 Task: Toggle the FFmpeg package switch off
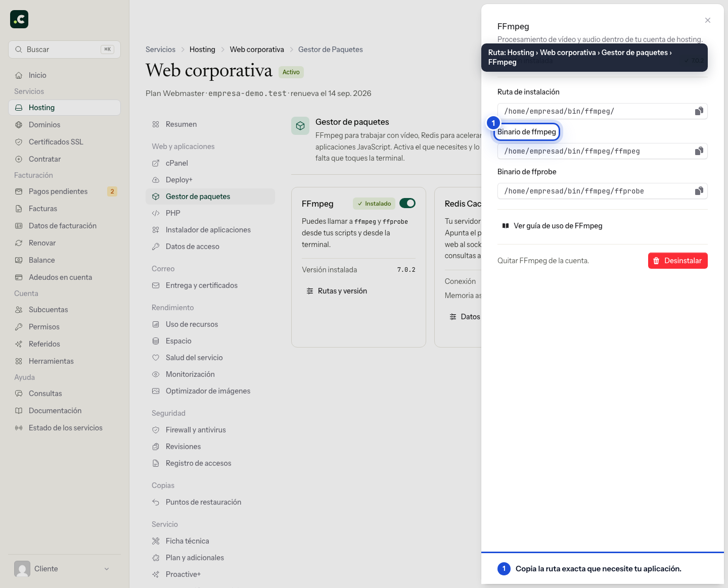coord(407,203)
